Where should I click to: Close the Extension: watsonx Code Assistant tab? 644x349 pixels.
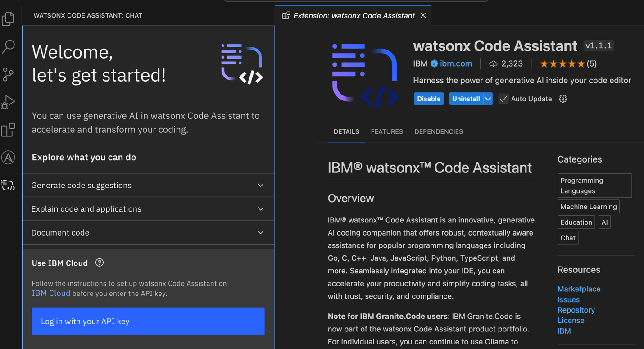pos(423,15)
